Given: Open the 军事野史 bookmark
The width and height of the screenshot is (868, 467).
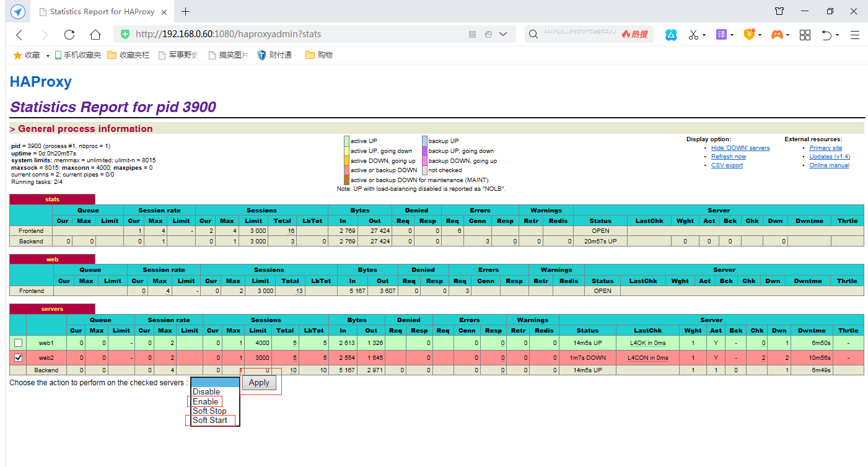Looking at the screenshot, I should coord(178,55).
